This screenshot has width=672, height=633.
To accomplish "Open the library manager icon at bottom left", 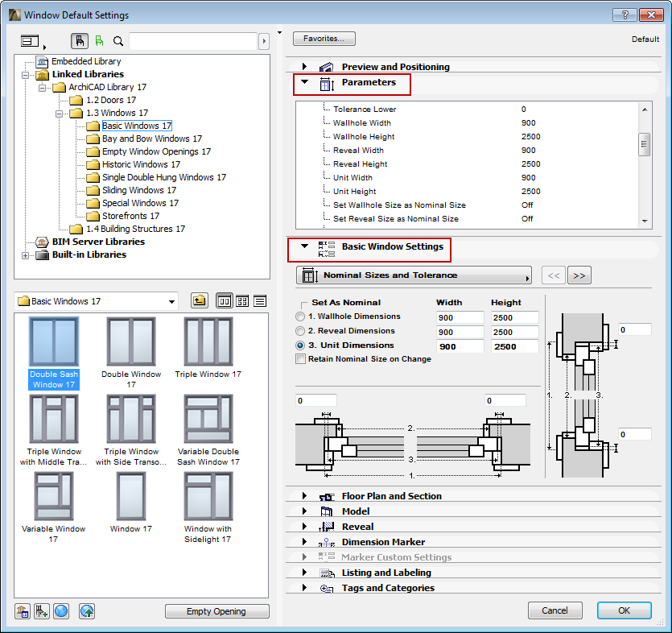I will tap(23, 611).
